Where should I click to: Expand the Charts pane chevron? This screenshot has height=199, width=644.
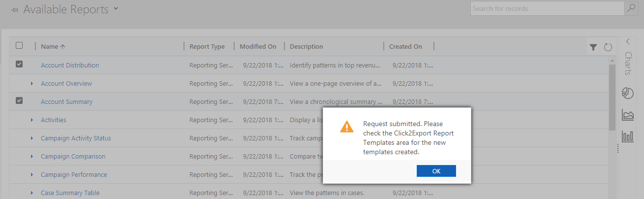pos(628,42)
